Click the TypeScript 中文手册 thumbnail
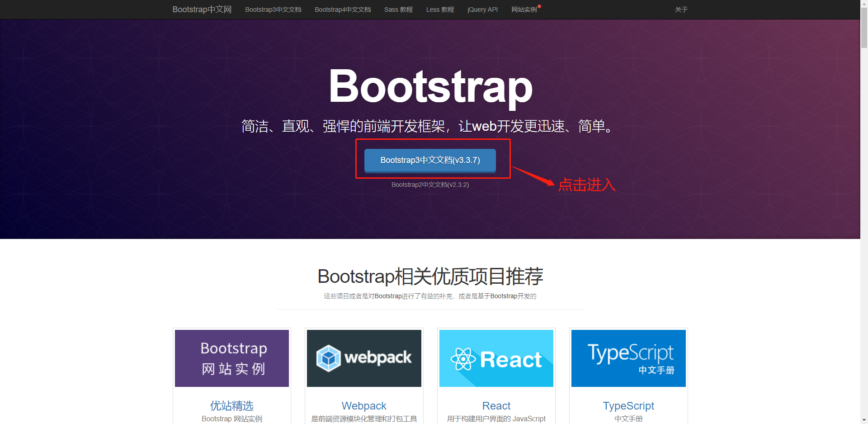This screenshot has height=424, width=868. coord(628,358)
